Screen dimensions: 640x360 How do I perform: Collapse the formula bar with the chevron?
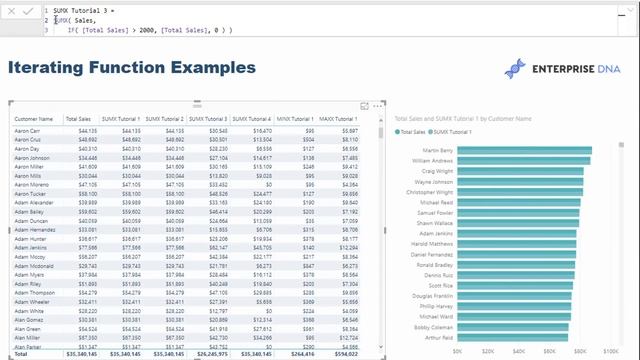pyautogui.click(x=631, y=10)
